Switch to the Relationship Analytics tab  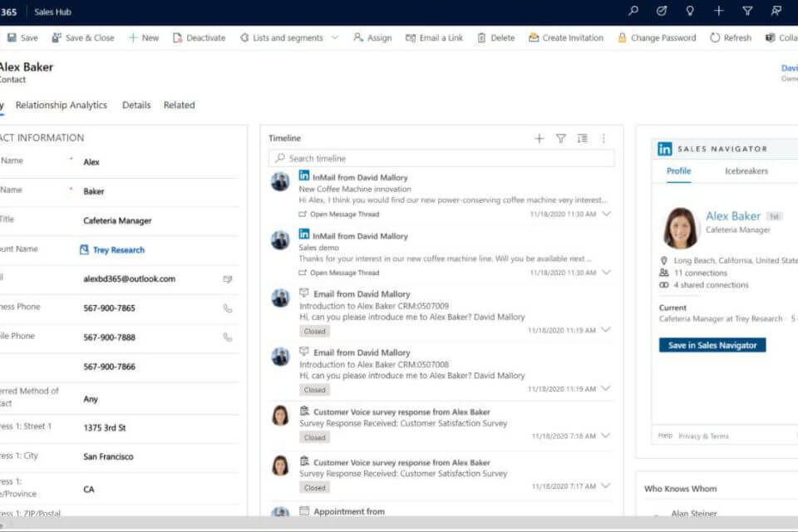62,106
